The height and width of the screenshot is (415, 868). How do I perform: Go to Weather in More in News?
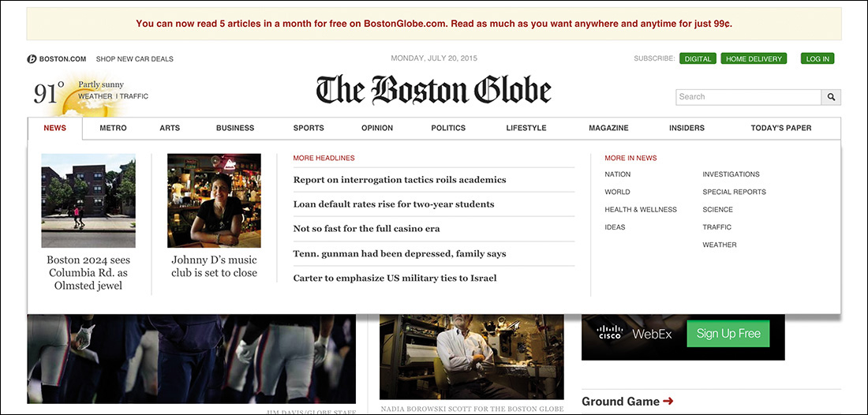(720, 245)
